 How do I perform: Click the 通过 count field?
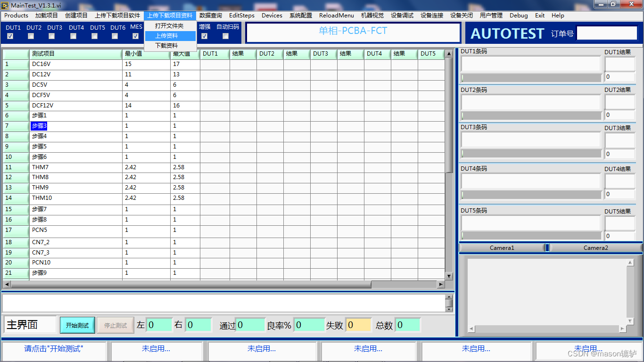click(x=250, y=325)
